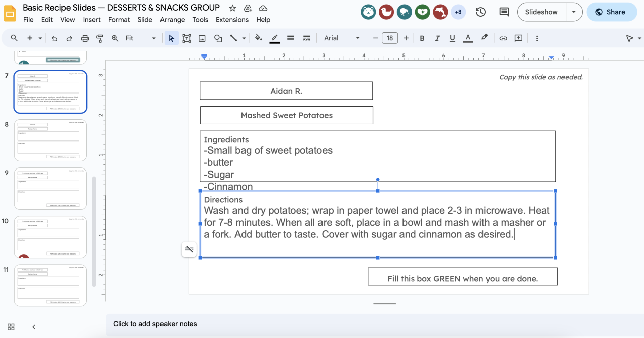Star the presentation title

[232, 8]
